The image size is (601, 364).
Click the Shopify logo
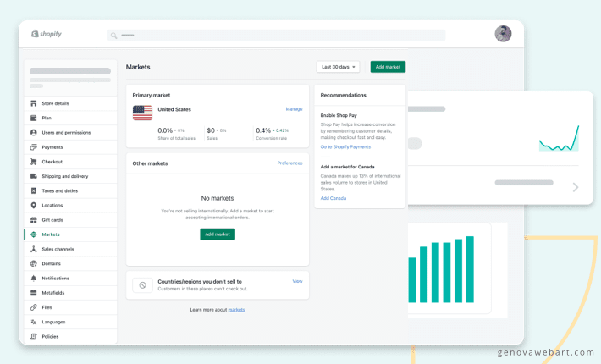(x=47, y=34)
